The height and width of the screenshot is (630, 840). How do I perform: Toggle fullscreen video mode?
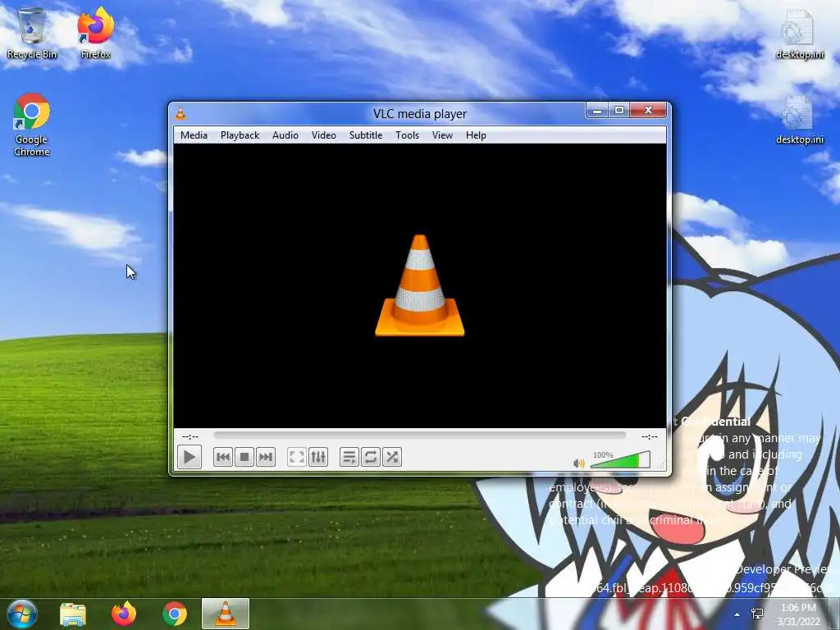point(297,457)
